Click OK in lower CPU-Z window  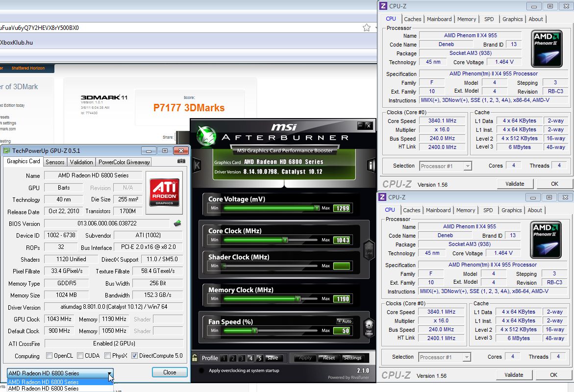(x=553, y=375)
